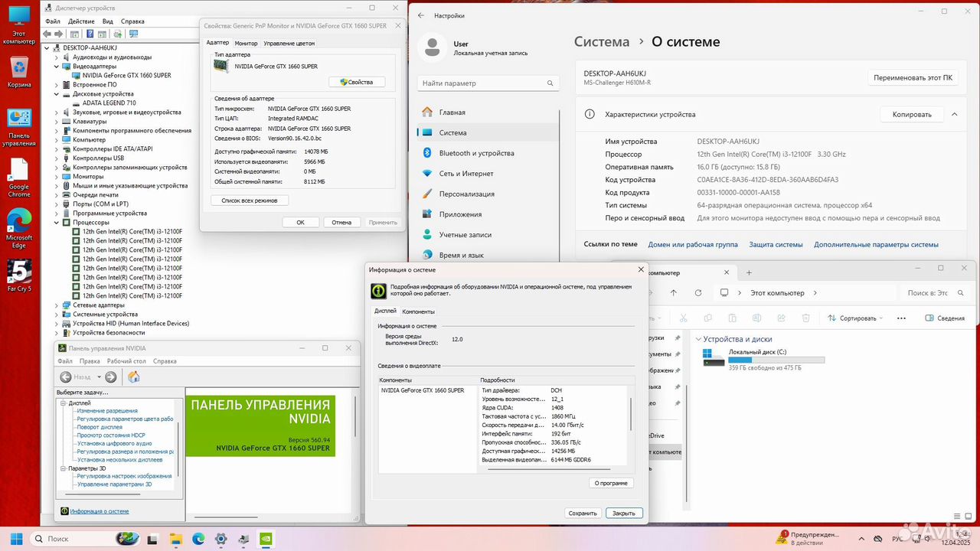Screen dimensions: 980x551
Task: Click the File Explorer folder icon on taskbar
Action: 176,539
